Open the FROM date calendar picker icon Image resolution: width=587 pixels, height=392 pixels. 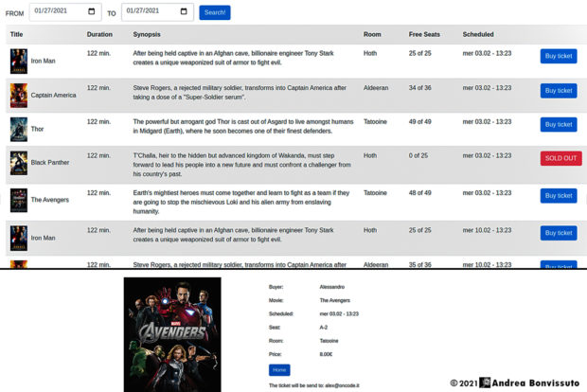coord(91,11)
